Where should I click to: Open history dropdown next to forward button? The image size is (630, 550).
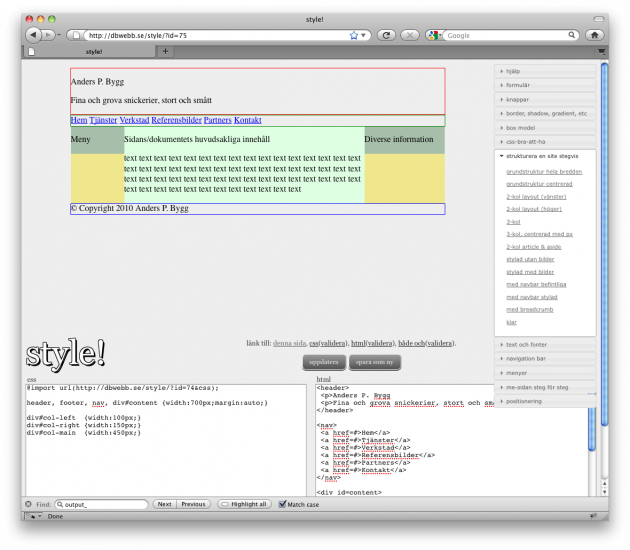tap(59, 35)
